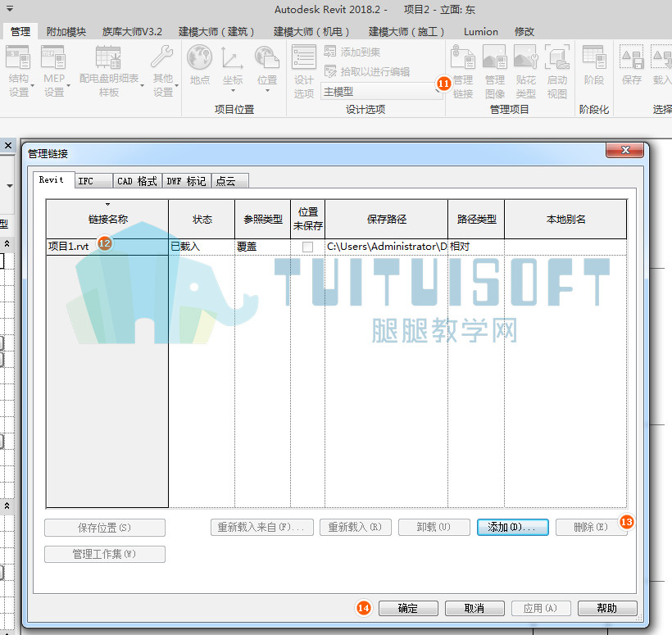Switch to the DWF 标记 tab

point(186,181)
